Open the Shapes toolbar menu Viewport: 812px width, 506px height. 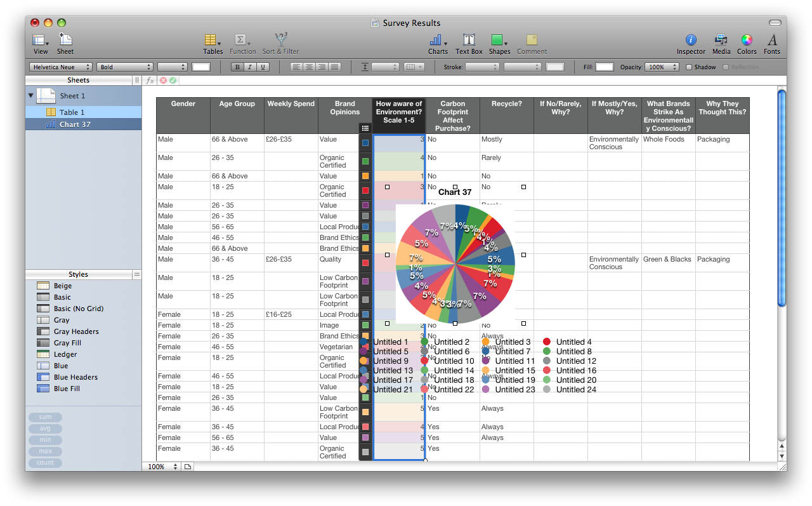click(499, 44)
